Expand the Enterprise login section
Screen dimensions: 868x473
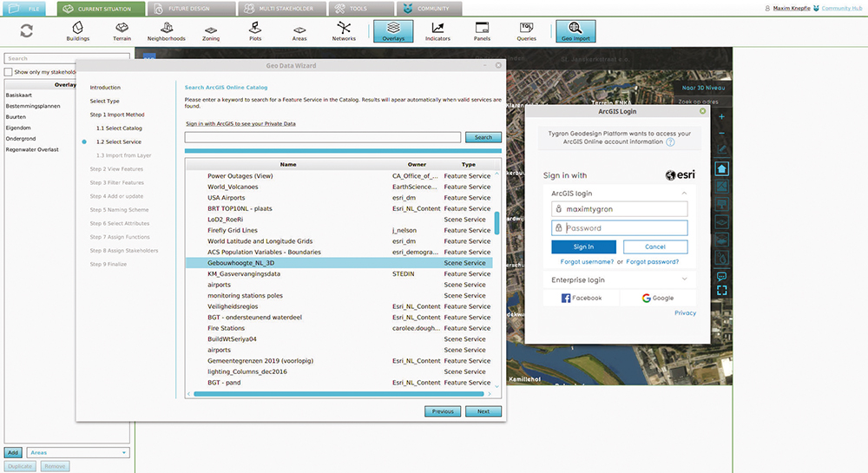coord(684,279)
